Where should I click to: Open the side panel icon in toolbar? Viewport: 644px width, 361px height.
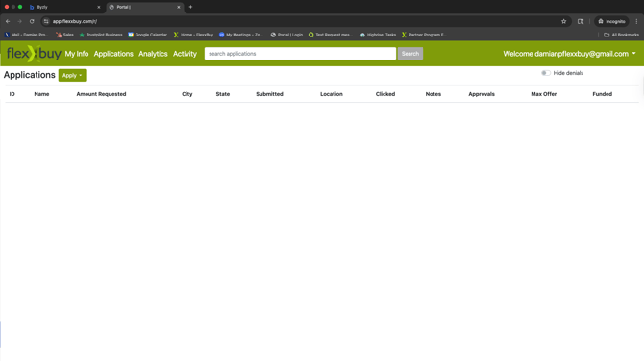(581, 21)
